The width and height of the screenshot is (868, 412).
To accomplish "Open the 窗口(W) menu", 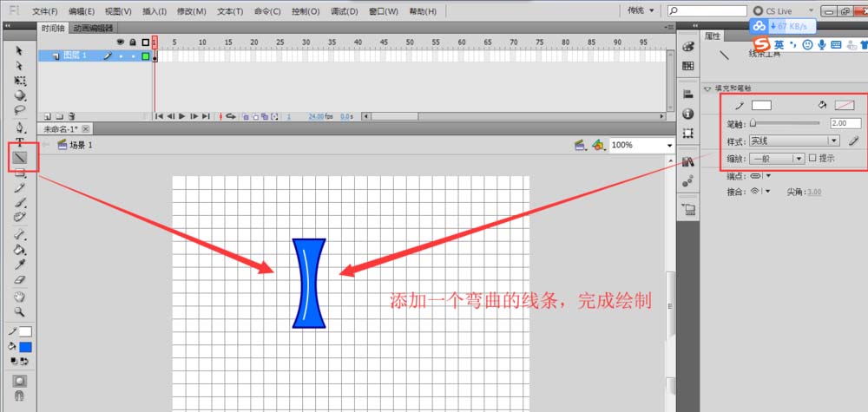I will point(384,11).
